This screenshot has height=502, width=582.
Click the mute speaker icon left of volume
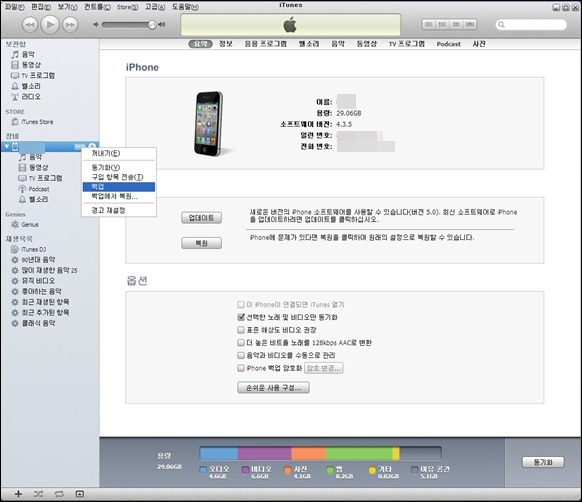(96, 25)
